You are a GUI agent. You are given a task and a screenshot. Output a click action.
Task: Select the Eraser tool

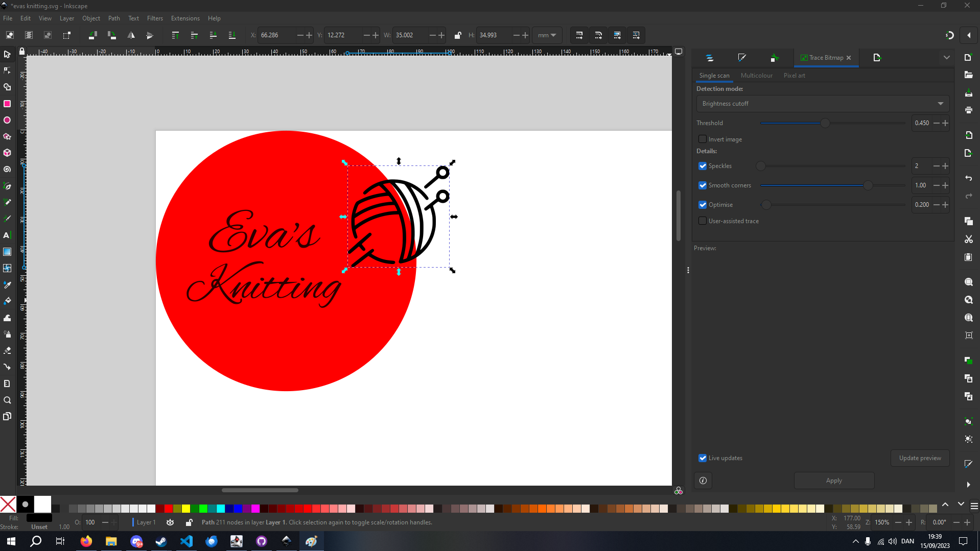pyautogui.click(x=7, y=350)
